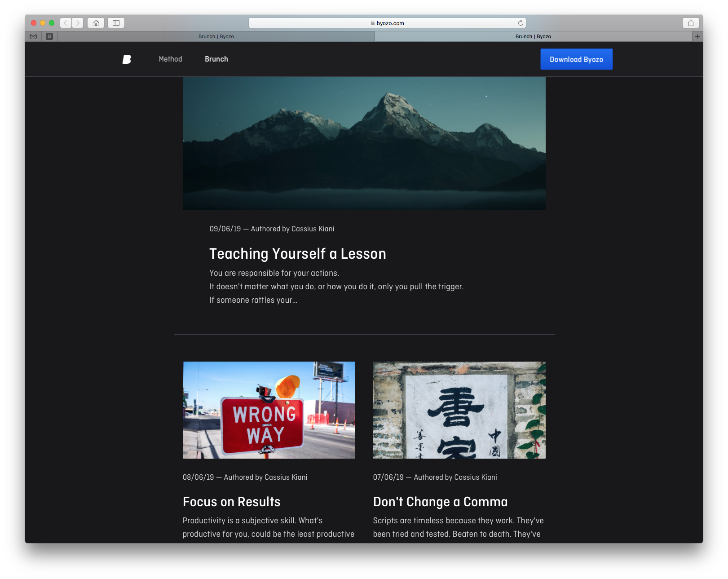
Task: Go back with the Safari back arrow
Action: point(66,23)
